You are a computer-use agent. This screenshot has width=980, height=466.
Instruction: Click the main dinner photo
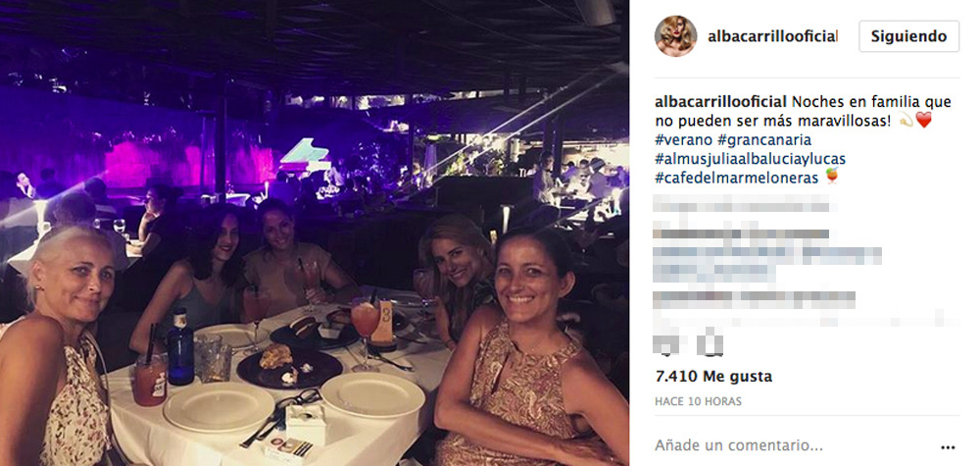coord(315,233)
